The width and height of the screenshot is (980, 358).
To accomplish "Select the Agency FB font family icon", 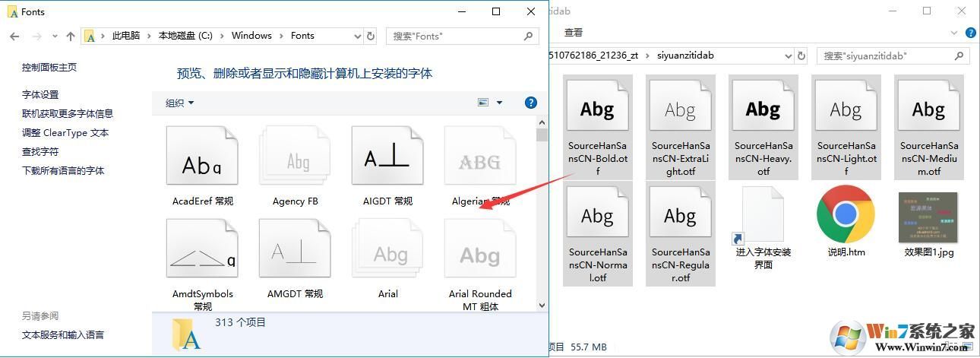I will click(x=295, y=156).
